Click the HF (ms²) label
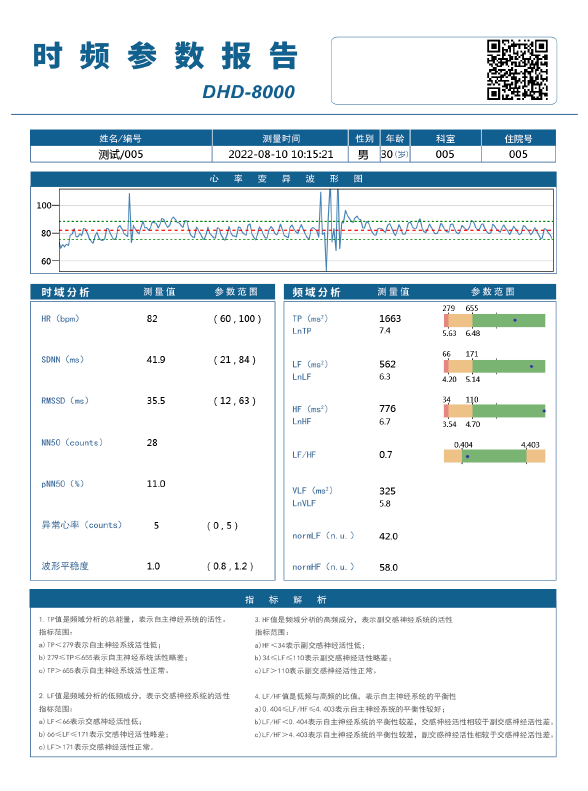588x791 pixels. 310,409
